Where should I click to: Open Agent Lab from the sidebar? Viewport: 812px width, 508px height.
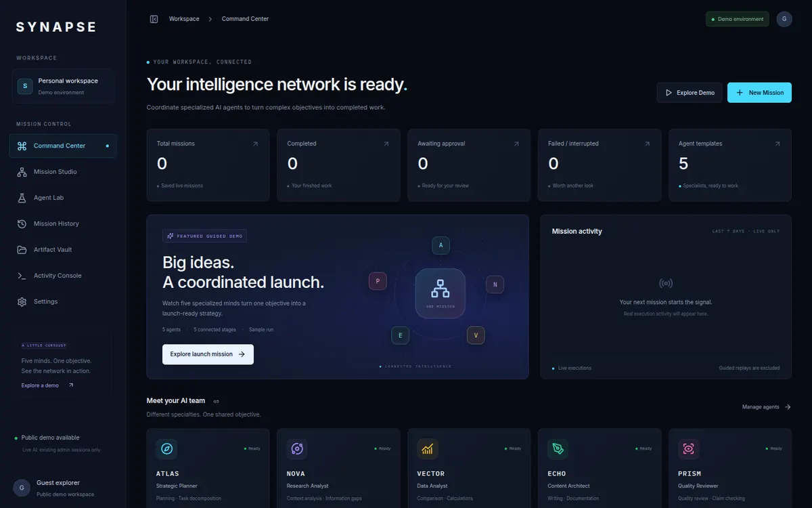tap(63, 198)
